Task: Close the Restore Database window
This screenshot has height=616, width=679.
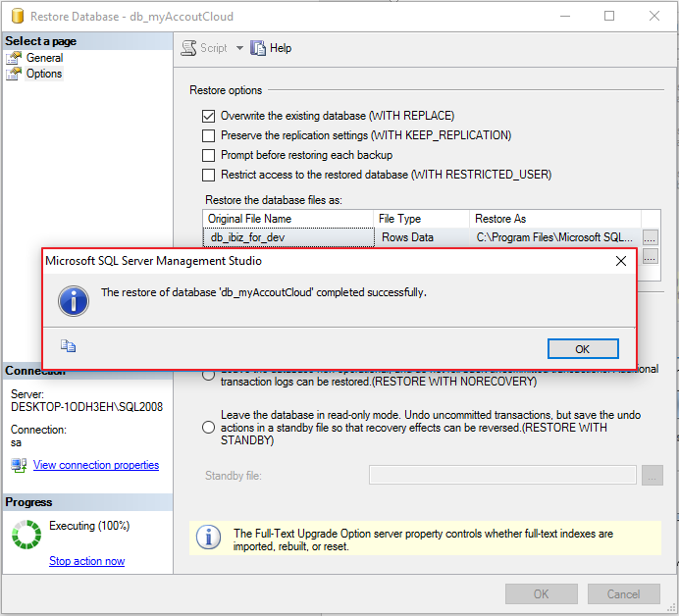Action: tap(654, 16)
